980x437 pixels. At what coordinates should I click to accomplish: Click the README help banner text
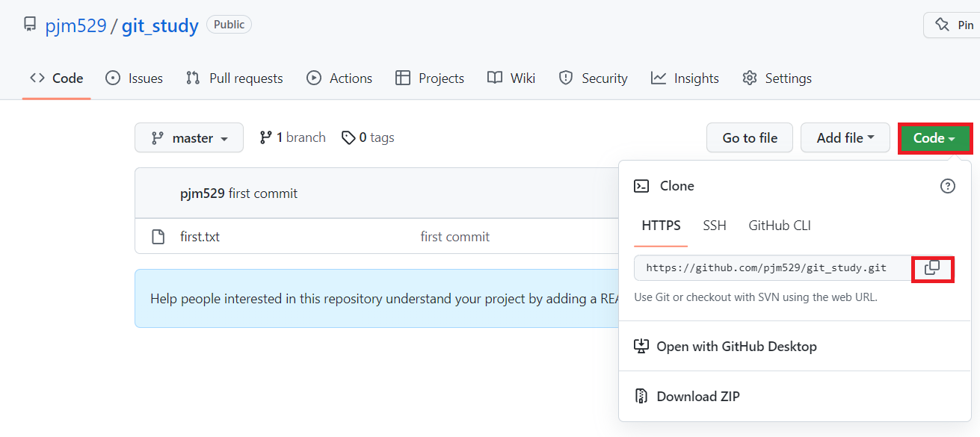(x=384, y=299)
